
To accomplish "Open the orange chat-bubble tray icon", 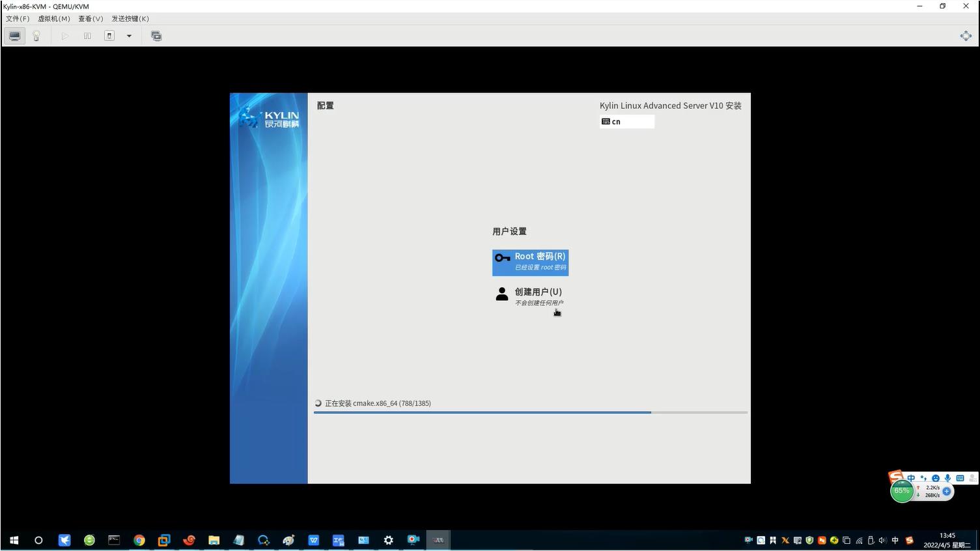I will pos(822,540).
